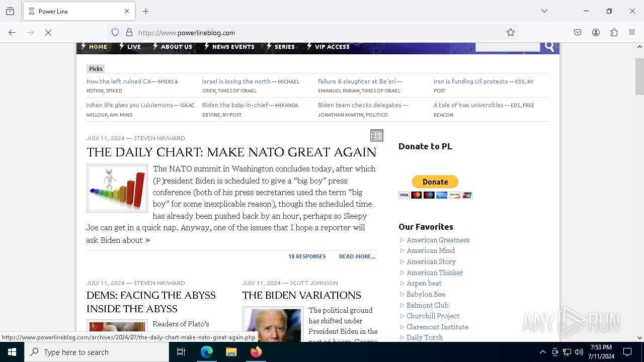The height and width of the screenshot is (362, 644).
Task: Switch to Firefox taskbar icon
Action: pyautogui.click(x=256, y=352)
